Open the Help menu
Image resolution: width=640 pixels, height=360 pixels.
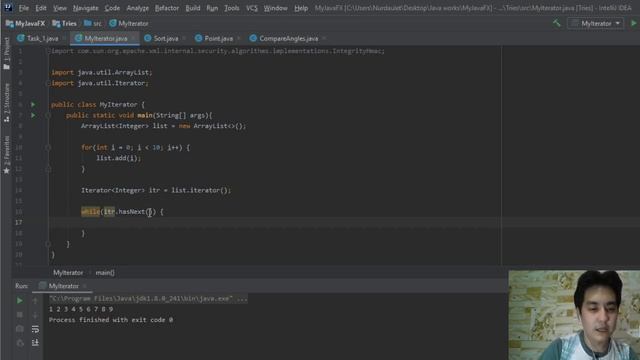[x=301, y=8]
